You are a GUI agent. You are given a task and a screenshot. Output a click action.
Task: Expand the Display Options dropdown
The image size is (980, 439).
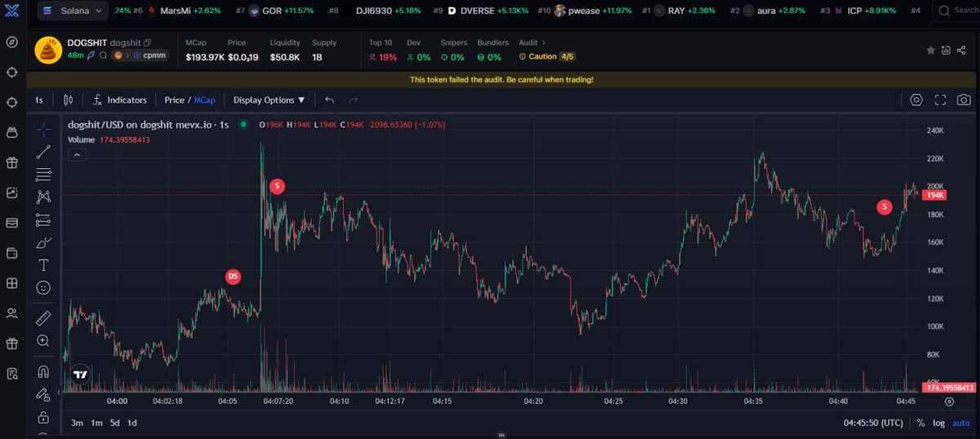pyautogui.click(x=269, y=100)
